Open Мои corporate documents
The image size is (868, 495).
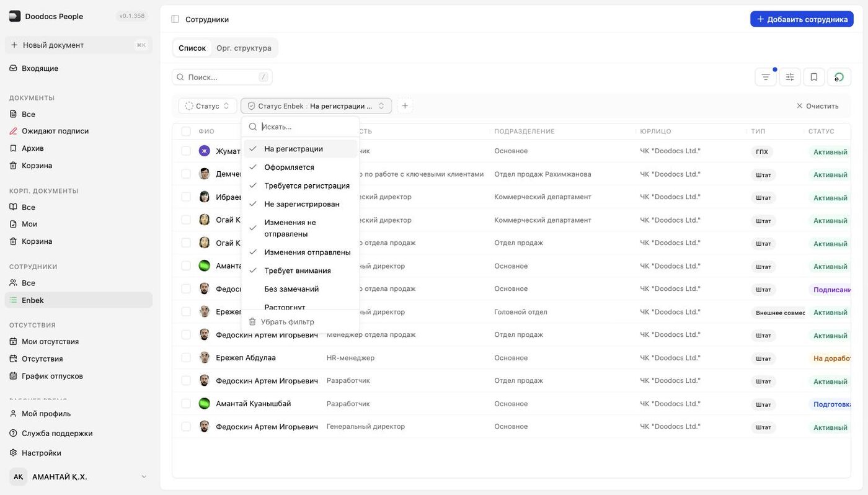pyautogui.click(x=78, y=224)
